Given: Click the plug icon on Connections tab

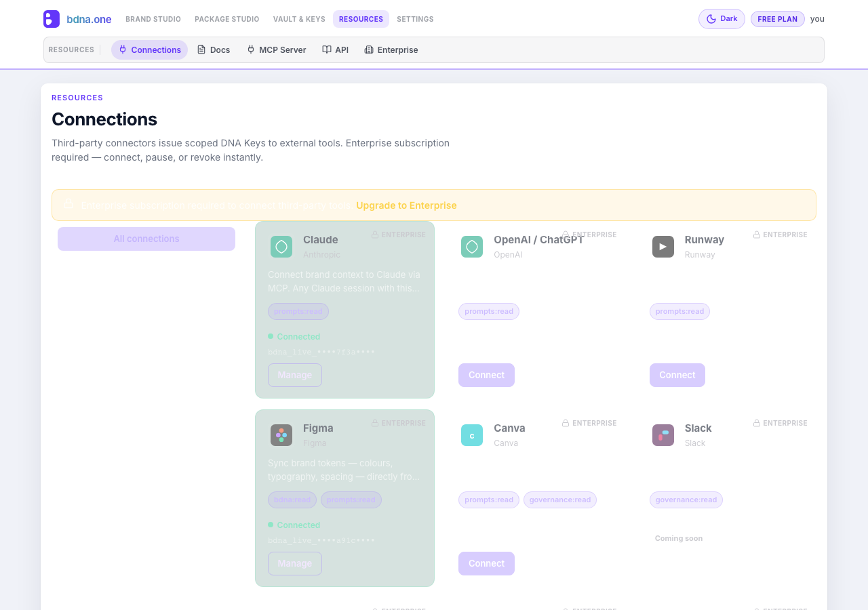Looking at the screenshot, I should click(x=123, y=49).
